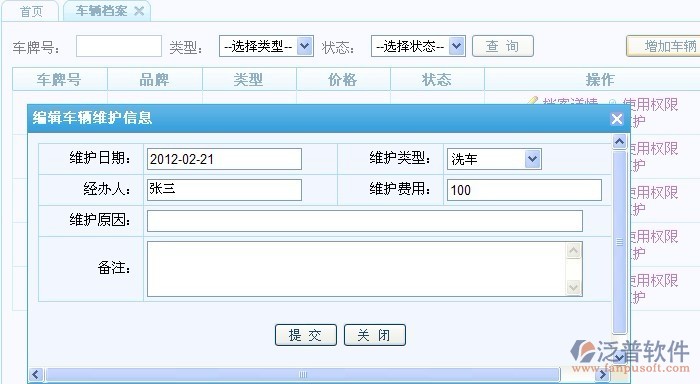The image size is (700, 384).
Task: Click the 关闭 button in the dialog
Action: point(375,335)
